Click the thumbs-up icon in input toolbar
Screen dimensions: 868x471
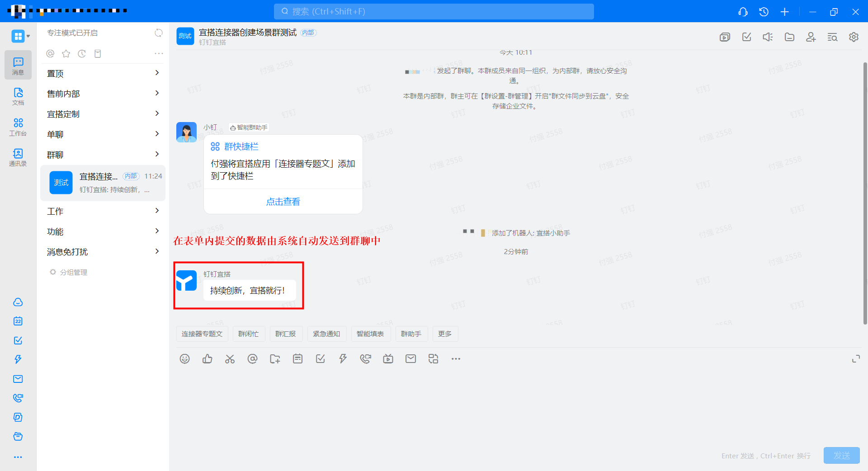click(x=208, y=359)
